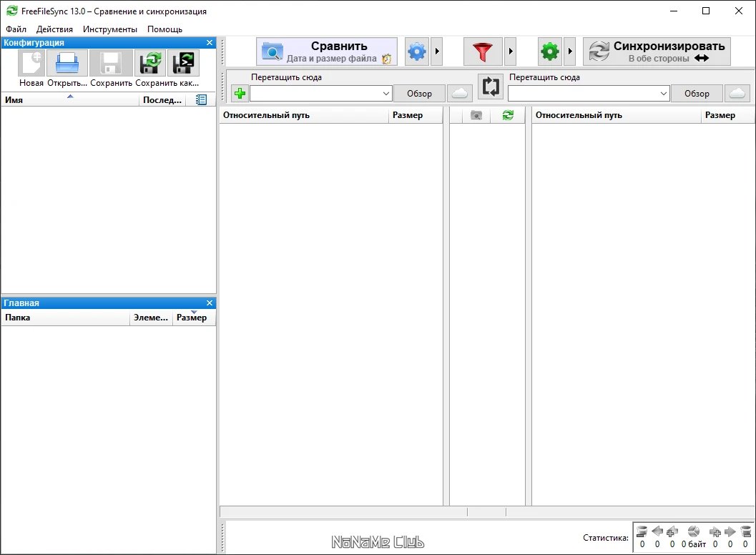Open a configuration with the Открыть icon
The image size is (756, 555).
point(67,63)
